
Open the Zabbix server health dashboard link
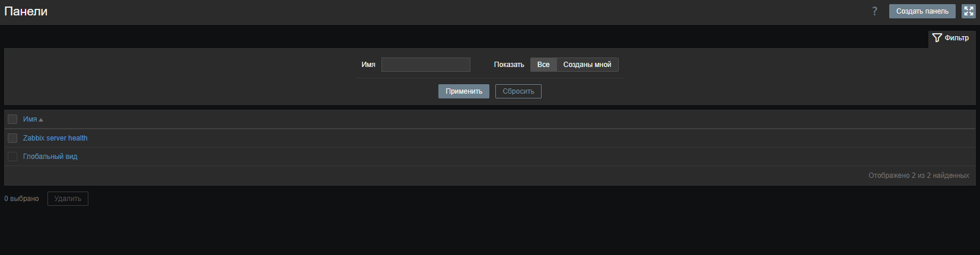point(55,138)
